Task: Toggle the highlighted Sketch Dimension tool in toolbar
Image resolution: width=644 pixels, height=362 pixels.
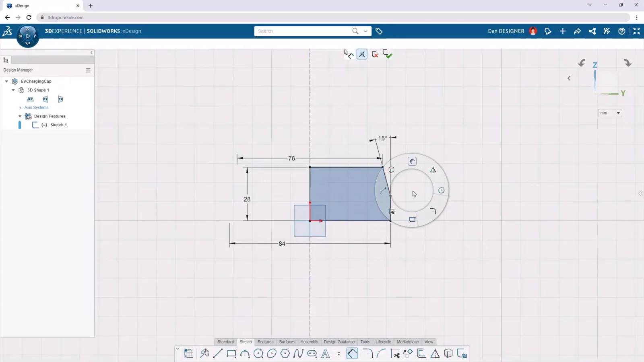Action: click(x=352, y=354)
